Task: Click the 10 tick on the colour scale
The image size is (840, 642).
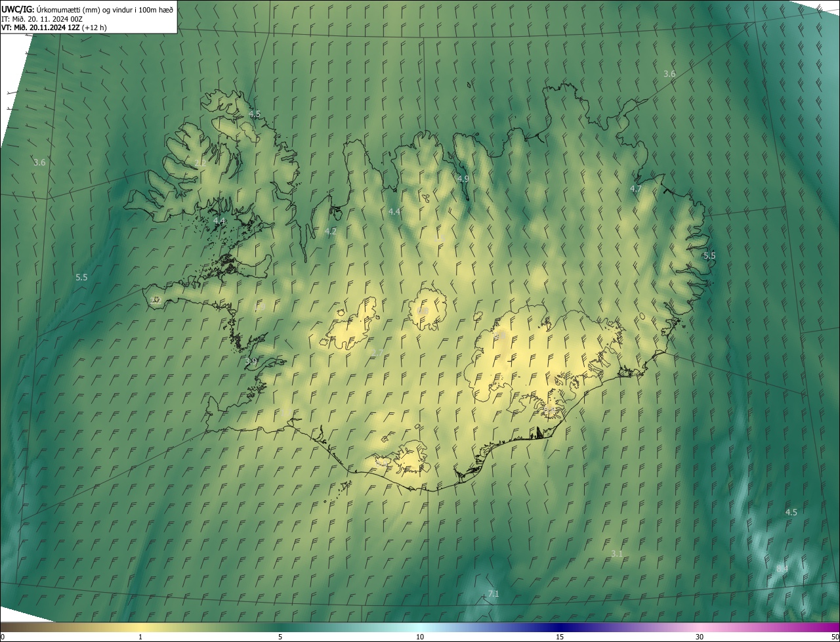Action: pos(420,637)
